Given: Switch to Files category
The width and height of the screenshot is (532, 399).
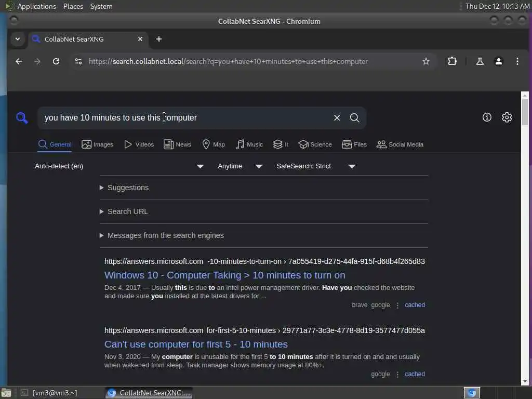Looking at the screenshot, I should pyautogui.click(x=354, y=144).
